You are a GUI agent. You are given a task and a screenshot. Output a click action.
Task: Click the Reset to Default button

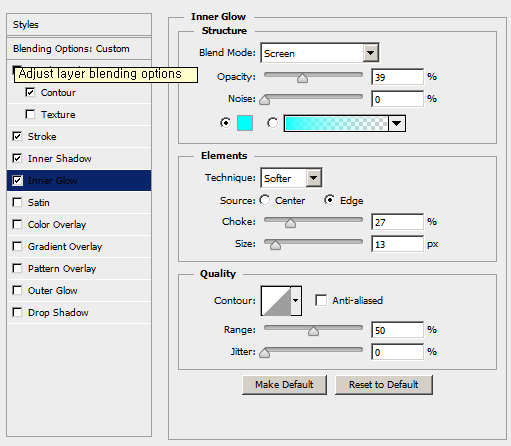pyautogui.click(x=384, y=385)
